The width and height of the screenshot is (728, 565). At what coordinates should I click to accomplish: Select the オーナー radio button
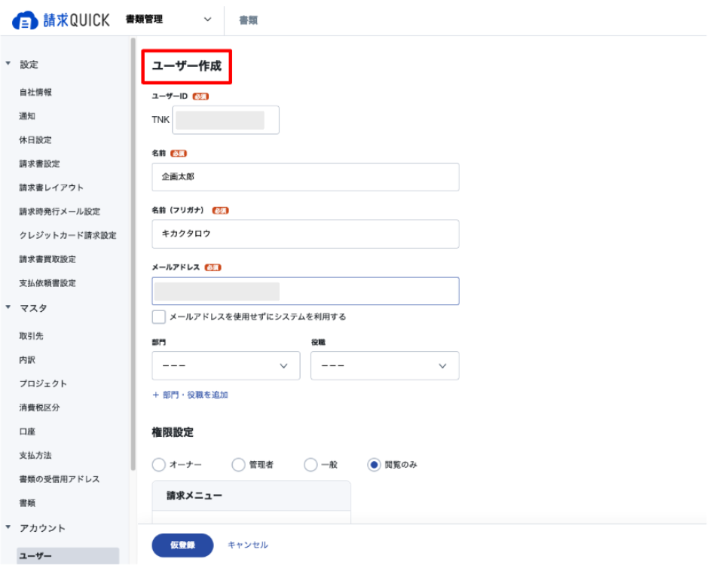159,464
